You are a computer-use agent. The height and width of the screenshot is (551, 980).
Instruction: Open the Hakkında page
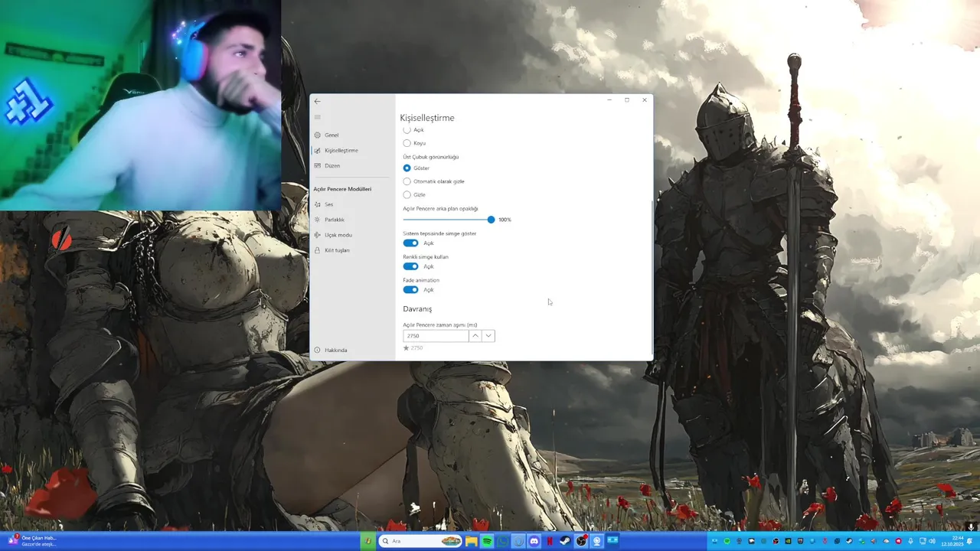tap(335, 350)
